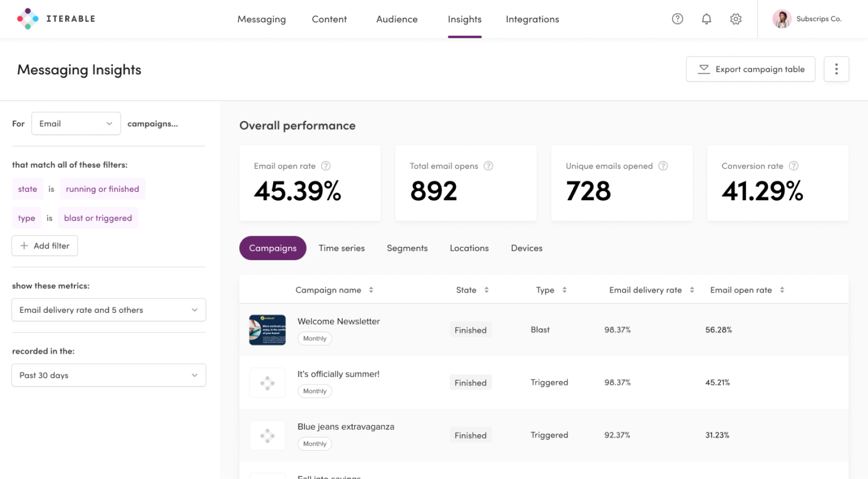
Task: Open Welcome Newsletter thumbnail preview
Action: 267,330
